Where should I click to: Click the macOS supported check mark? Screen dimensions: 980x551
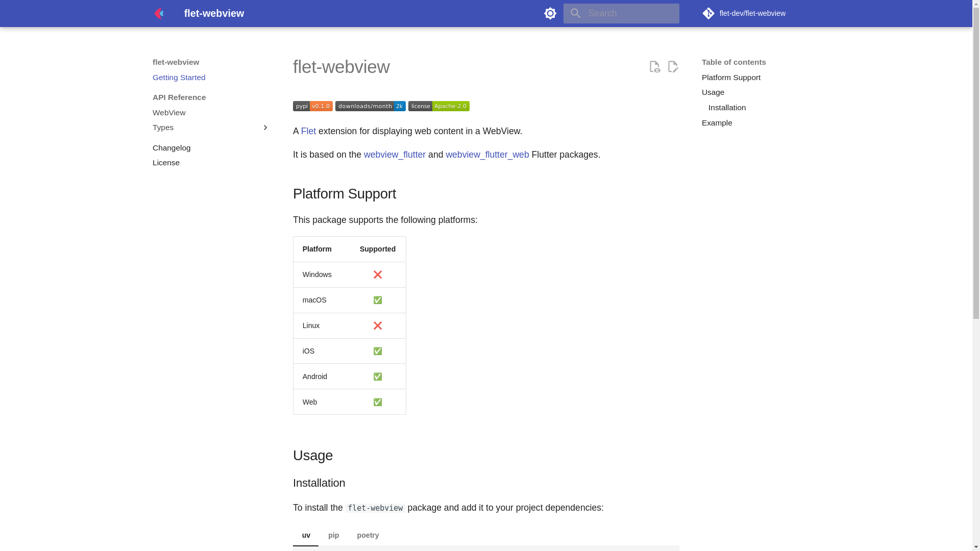(378, 300)
